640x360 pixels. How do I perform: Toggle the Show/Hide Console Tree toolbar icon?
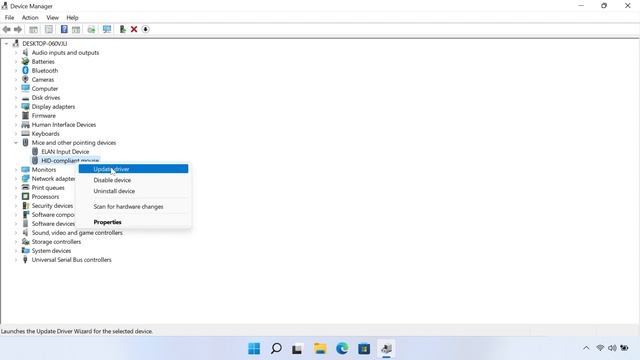pos(33,29)
